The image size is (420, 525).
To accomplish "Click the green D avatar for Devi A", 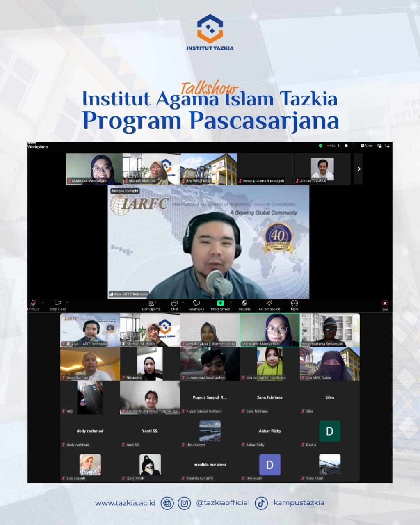I will click(329, 431).
